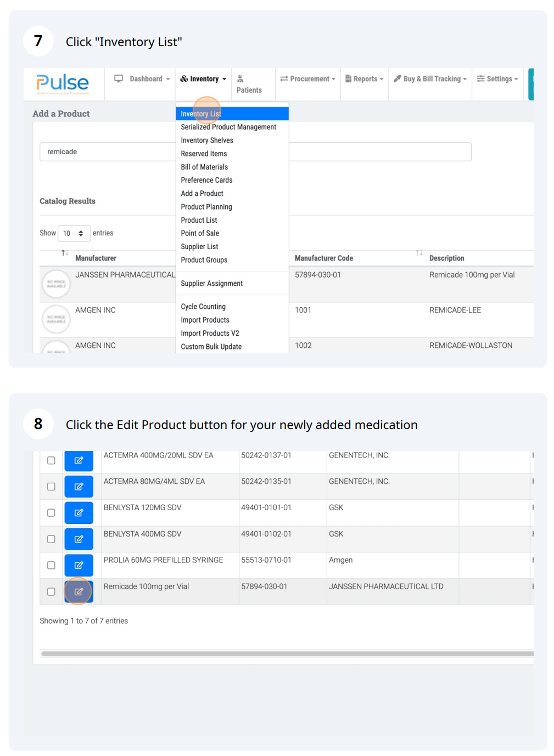Open Inventory Shelves

click(207, 140)
